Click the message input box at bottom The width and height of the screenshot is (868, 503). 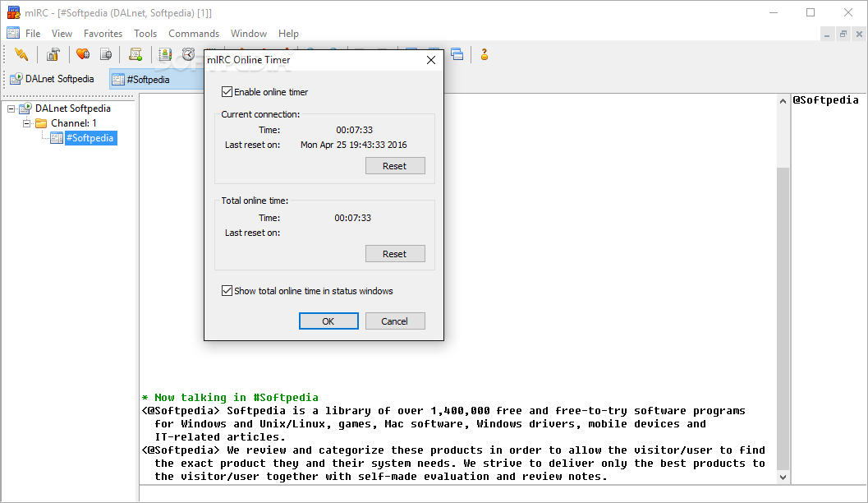[x=501, y=494]
